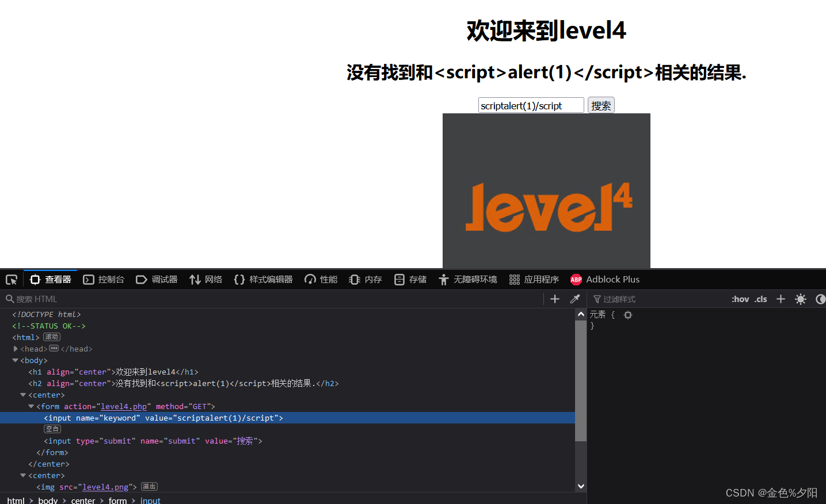Select the eyedropper color picker icon
The width and height of the screenshot is (826, 504).
click(574, 299)
